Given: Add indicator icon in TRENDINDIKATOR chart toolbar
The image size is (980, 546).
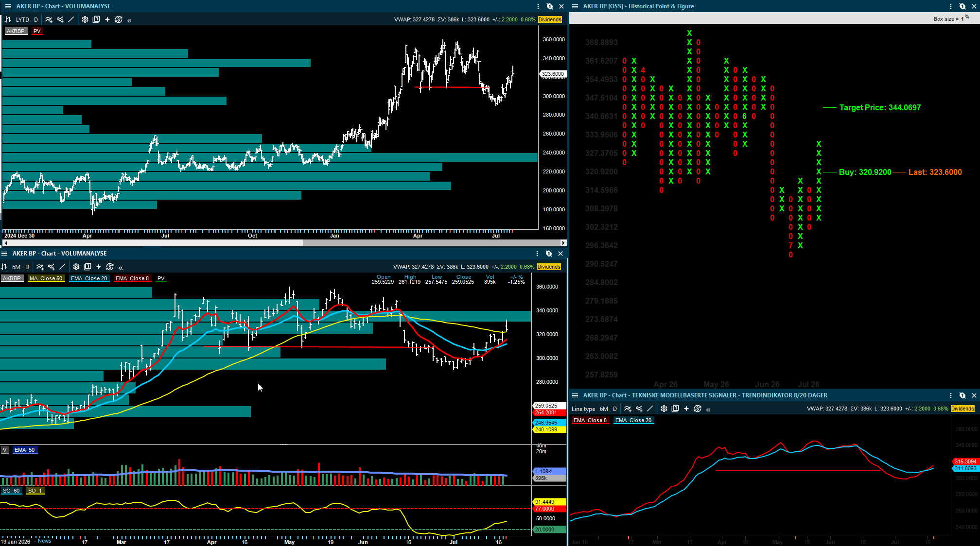Looking at the screenshot, I should pyautogui.click(x=628, y=409).
